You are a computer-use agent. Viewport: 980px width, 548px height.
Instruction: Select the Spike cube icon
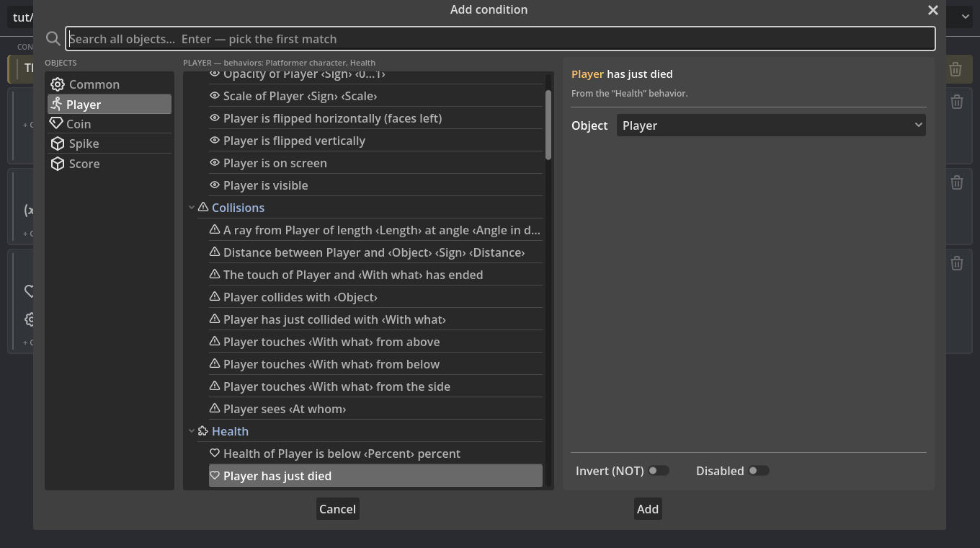click(58, 143)
